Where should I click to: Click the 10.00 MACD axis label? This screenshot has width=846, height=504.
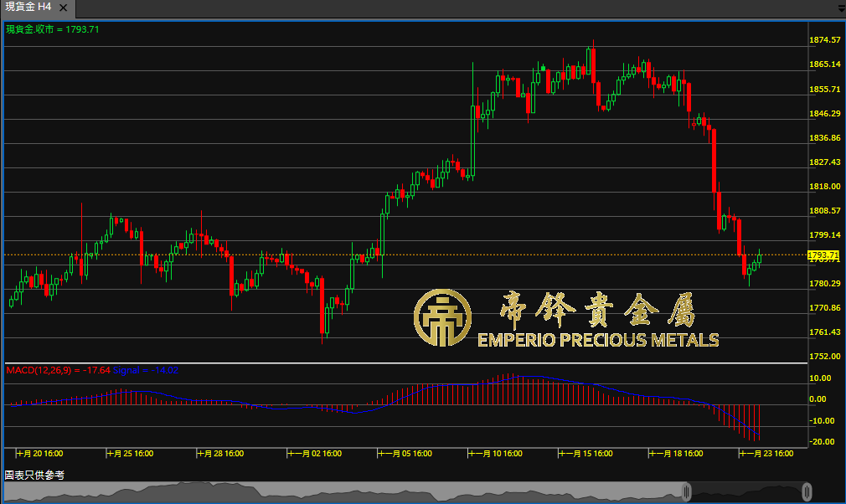click(x=820, y=378)
